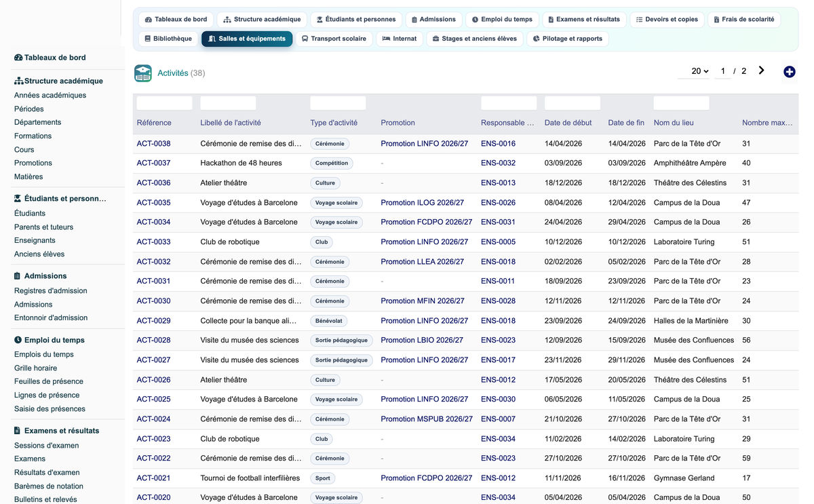This screenshot has height=504, width=814.
Task: Click Bénévolat badge in ACT-0029 row
Action: 329,321
